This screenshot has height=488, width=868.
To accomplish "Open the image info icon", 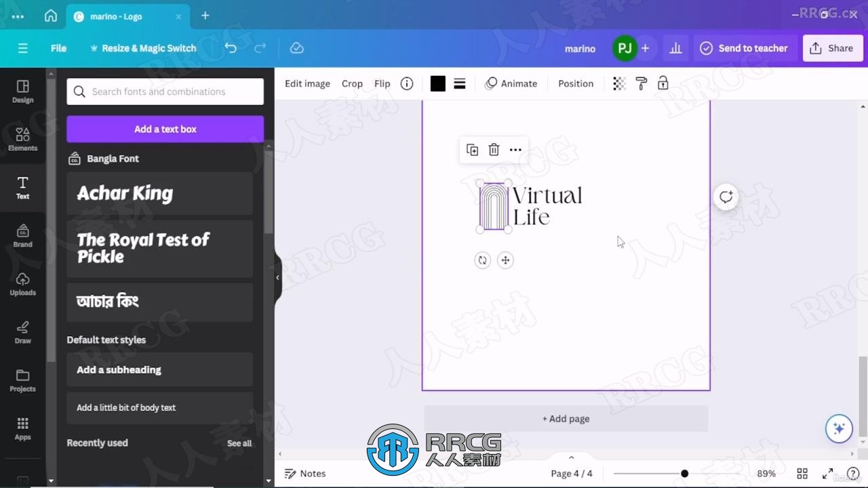I will 407,83.
